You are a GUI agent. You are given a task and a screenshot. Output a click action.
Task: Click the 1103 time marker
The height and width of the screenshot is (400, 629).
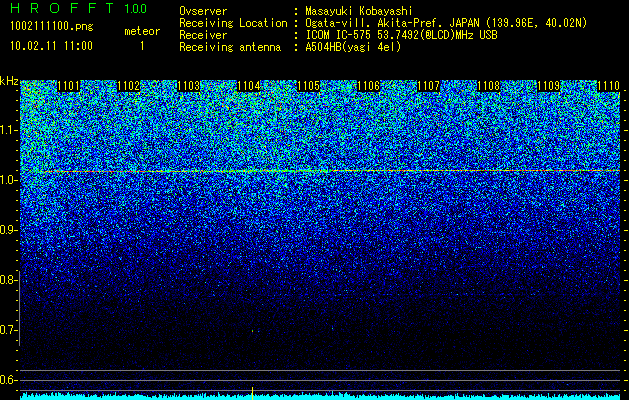coord(189,86)
